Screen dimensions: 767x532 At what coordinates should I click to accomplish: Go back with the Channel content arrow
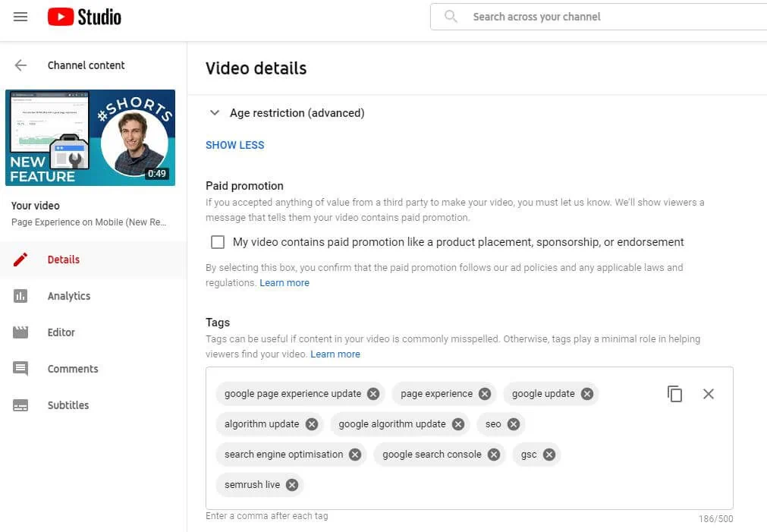click(20, 65)
